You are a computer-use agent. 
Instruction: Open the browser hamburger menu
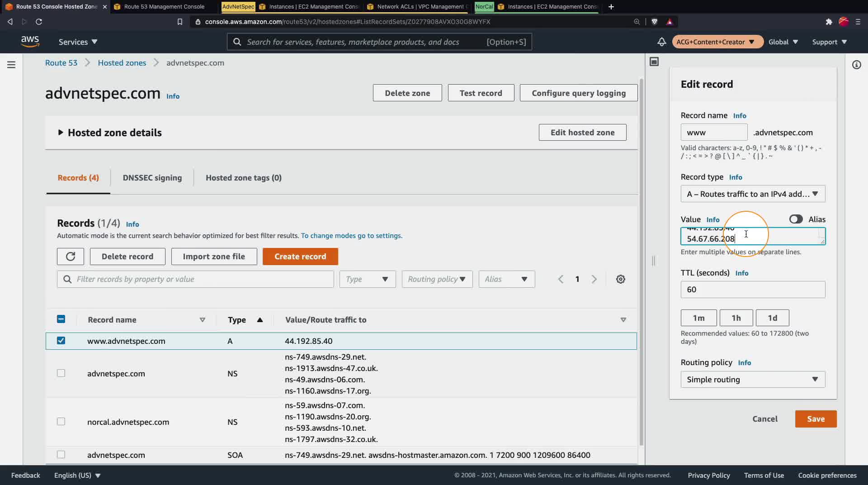[858, 22]
